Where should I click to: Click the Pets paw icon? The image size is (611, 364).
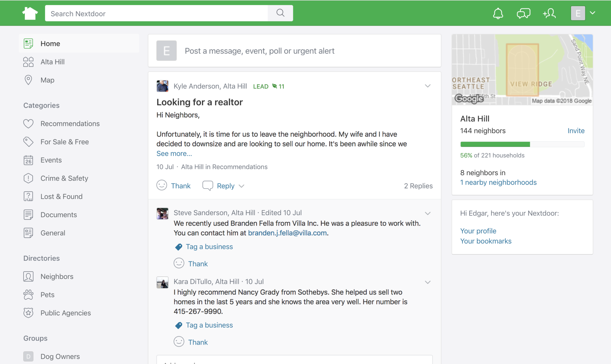click(28, 294)
